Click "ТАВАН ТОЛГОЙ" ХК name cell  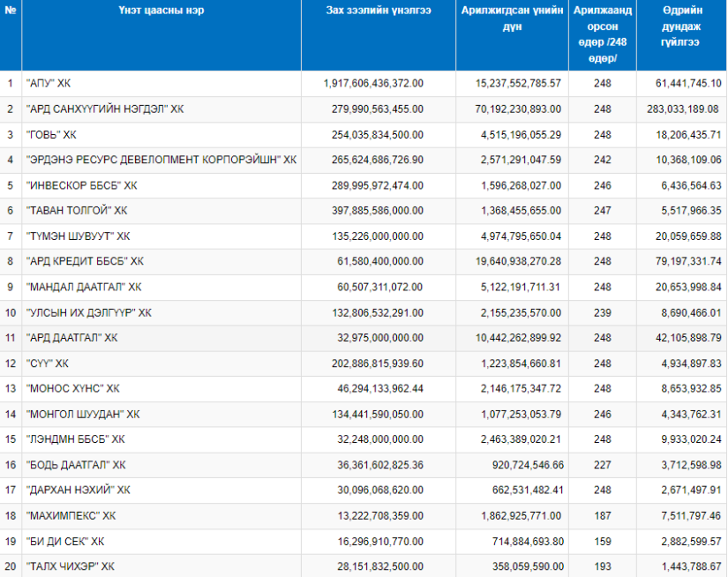click(x=77, y=211)
